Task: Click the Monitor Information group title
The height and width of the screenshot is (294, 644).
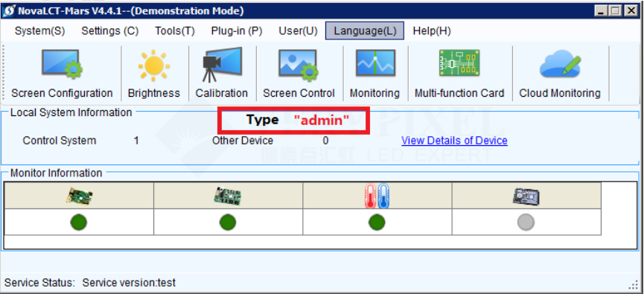Action: 57,173
